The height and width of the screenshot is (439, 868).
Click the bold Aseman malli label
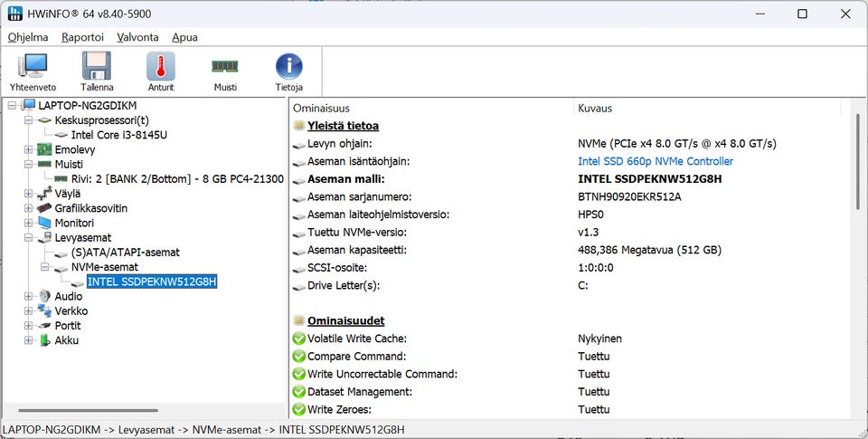(346, 179)
